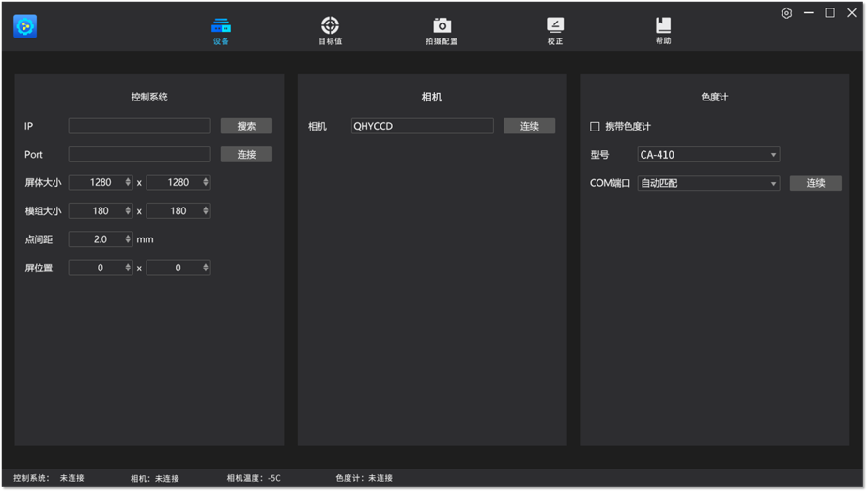Open the 设备 device tab icon

221,26
